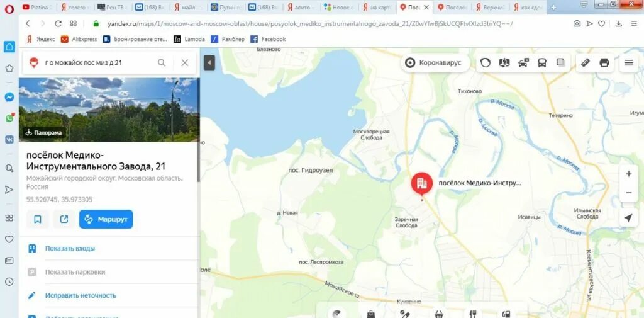Screen dimensions: 644x318
Task: Take a snapshot with the camera icon
Action: click(577, 24)
